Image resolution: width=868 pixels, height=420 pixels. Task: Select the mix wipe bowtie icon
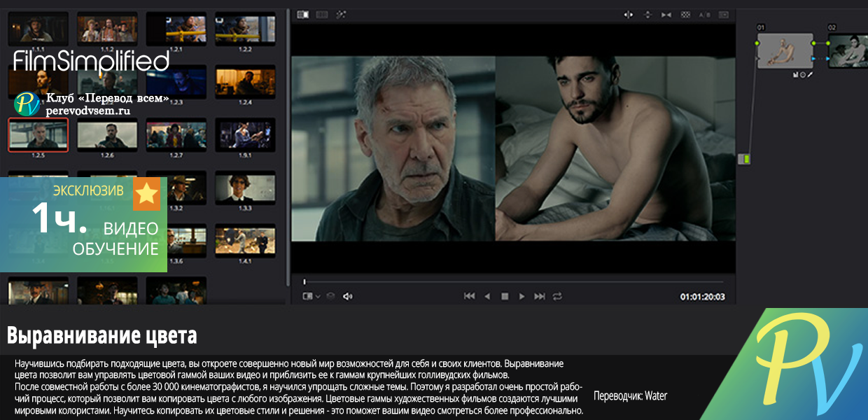tap(666, 14)
